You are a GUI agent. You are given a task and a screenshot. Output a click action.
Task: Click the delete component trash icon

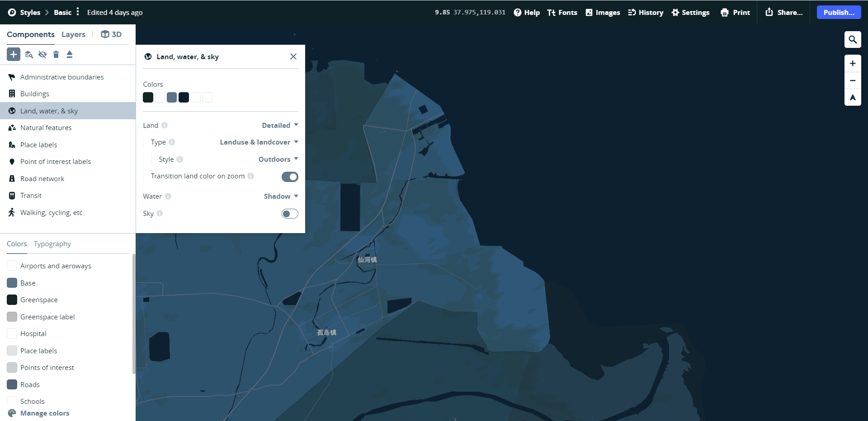56,55
